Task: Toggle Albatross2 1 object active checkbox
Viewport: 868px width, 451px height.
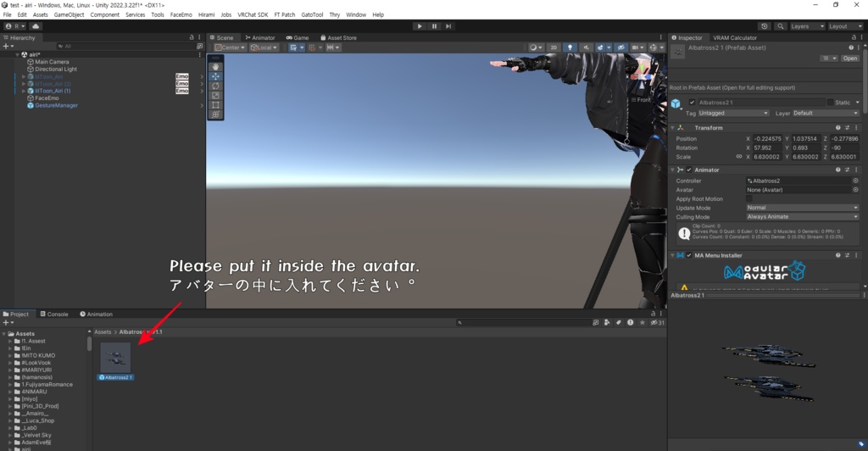Action: click(692, 103)
